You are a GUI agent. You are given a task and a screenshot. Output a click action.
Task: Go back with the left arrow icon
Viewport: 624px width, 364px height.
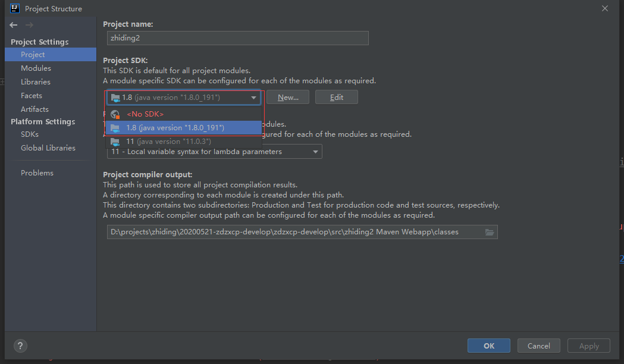(14, 25)
